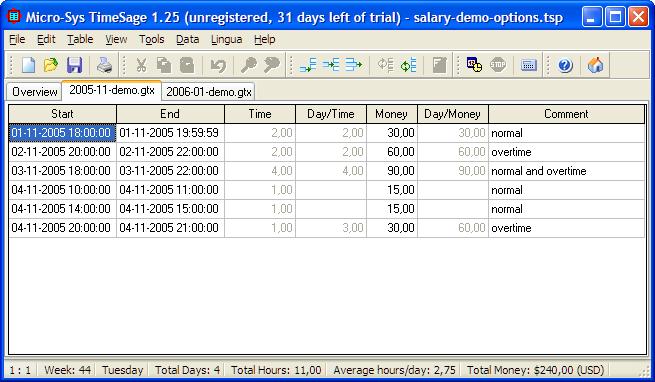The height and width of the screenshot is (382, 655).
Task: Click the Day/Time column header
Action: pyautogui.click(x=331, y=114)
